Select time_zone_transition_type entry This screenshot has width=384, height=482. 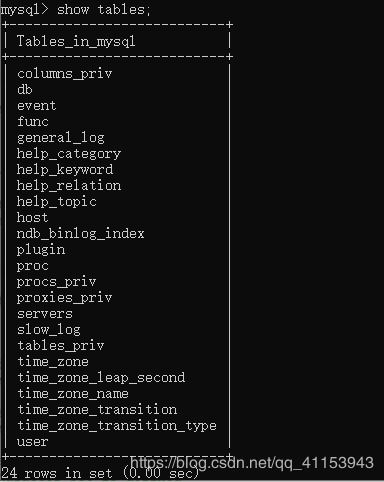[x=117, y=426]
